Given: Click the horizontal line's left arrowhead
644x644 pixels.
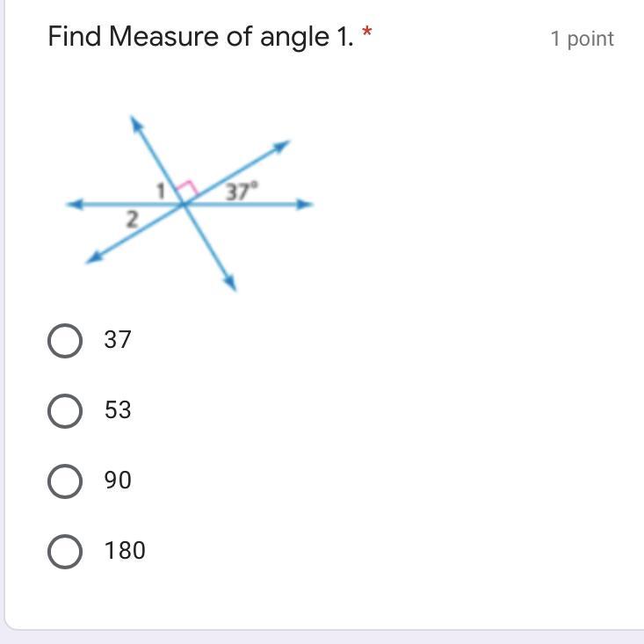Looking at the screenshot, I should [x=74, y=205].
